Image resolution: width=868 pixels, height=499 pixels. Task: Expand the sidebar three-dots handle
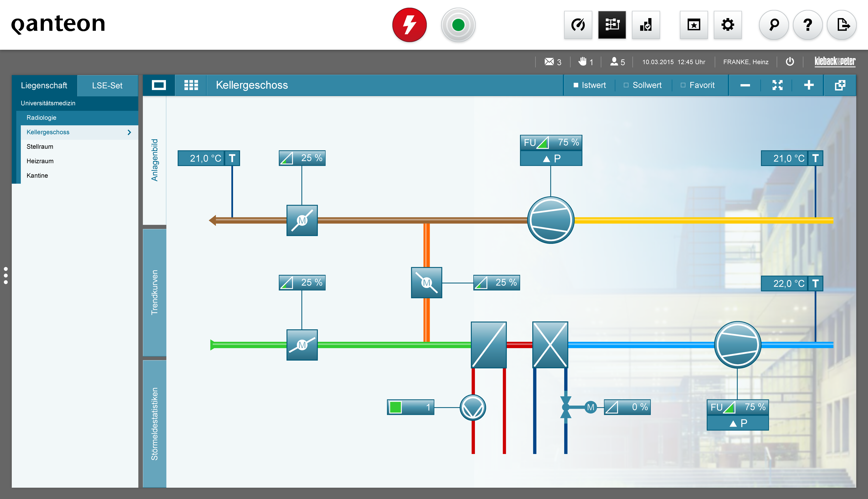pos(6,275)
